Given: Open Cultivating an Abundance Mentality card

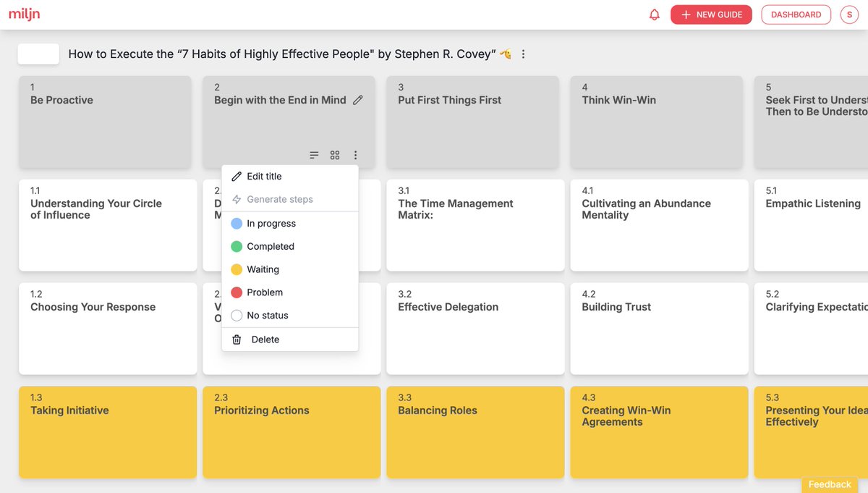Looking at the screenshot, I should pos(659,225).
